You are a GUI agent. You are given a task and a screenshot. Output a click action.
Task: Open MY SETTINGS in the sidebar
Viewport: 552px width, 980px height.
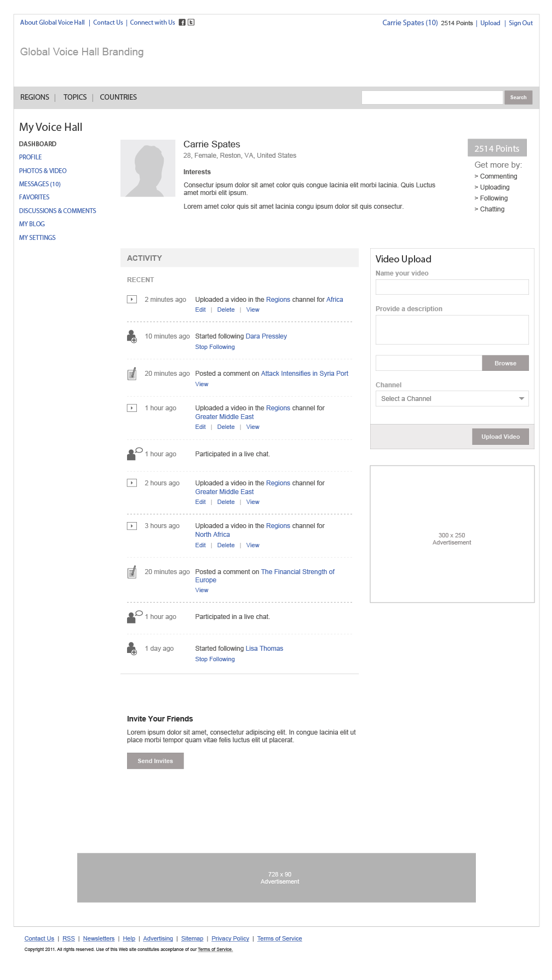click(x=37, y=238)
